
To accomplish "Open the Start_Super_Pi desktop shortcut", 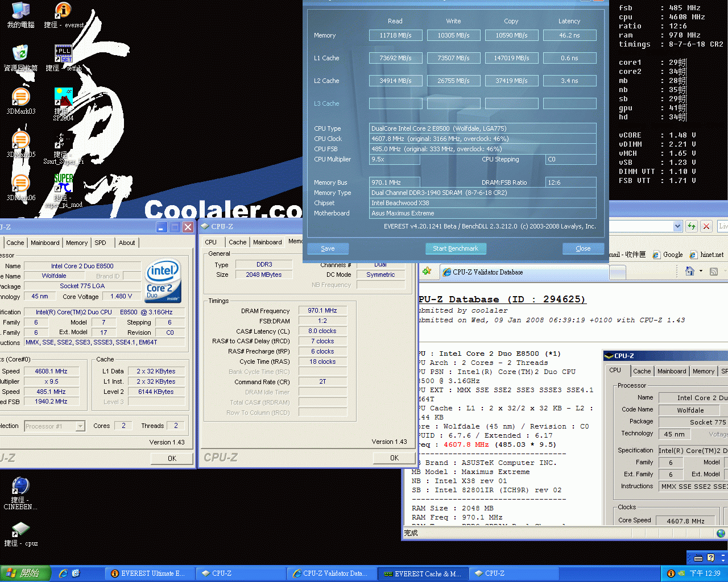I will pyautogui.click(x=63, y=148).
